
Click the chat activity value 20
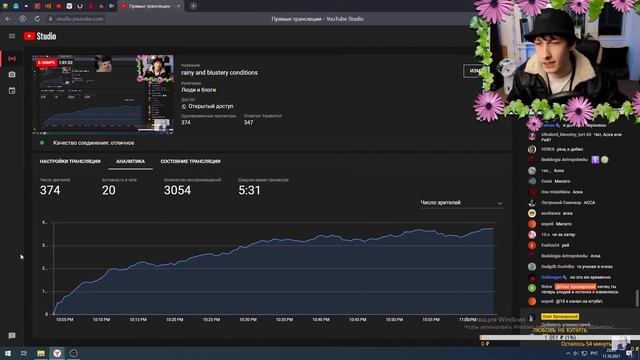click(109, 190)
